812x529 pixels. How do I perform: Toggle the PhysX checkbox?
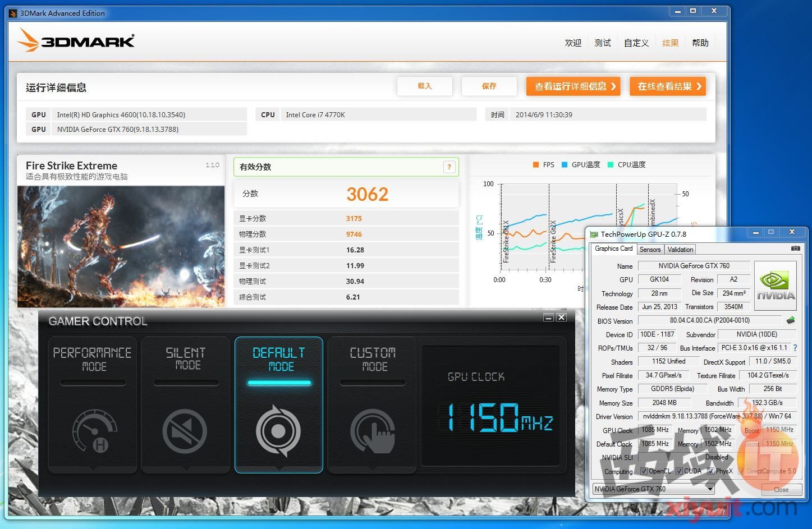710,471
